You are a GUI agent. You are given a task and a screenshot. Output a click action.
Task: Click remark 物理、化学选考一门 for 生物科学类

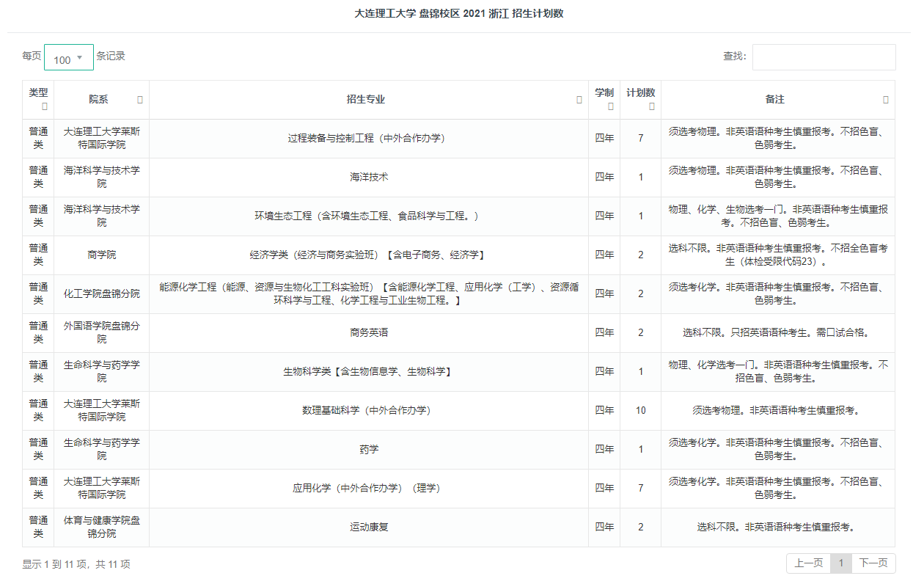click(777, 371)
